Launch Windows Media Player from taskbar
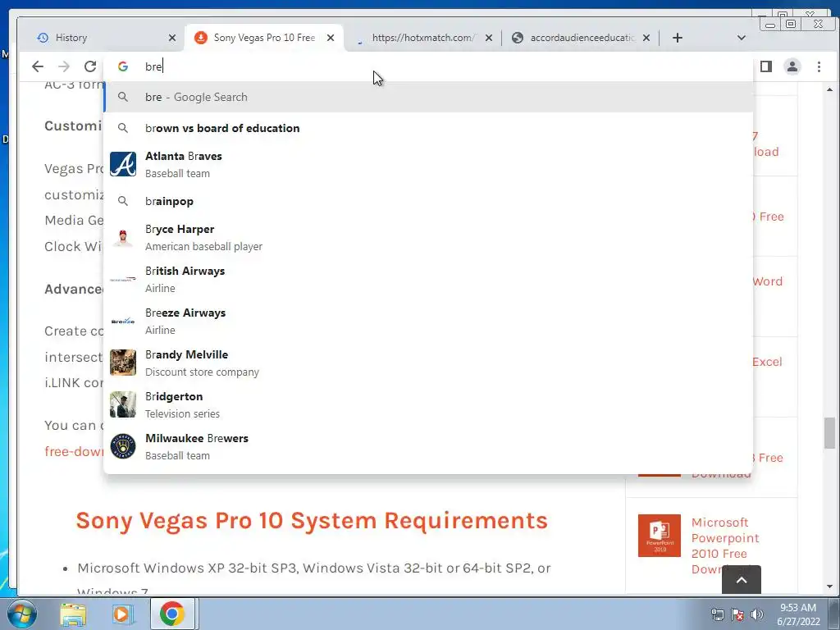 pos(122,614)
